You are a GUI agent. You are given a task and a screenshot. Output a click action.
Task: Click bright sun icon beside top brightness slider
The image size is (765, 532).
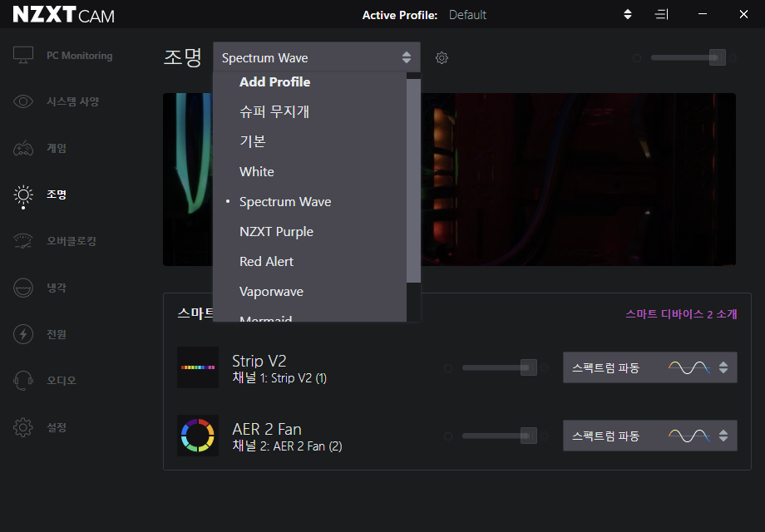(x=733, y=58)
